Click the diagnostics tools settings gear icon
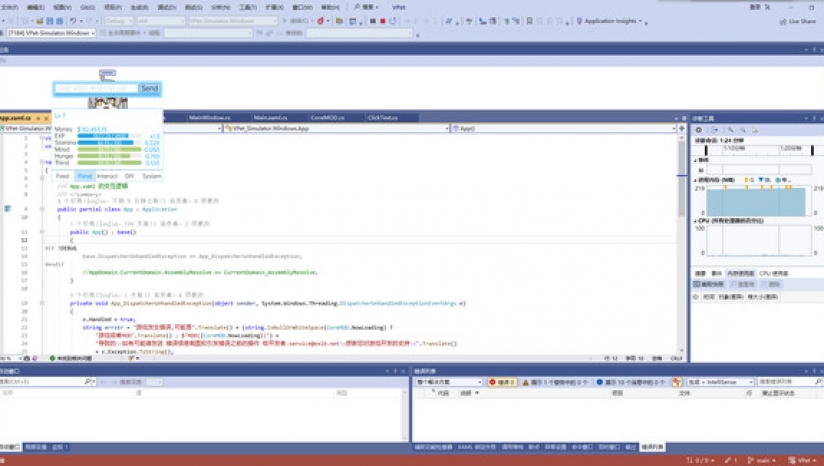This screenshot has width=824, height=466. 700,130
